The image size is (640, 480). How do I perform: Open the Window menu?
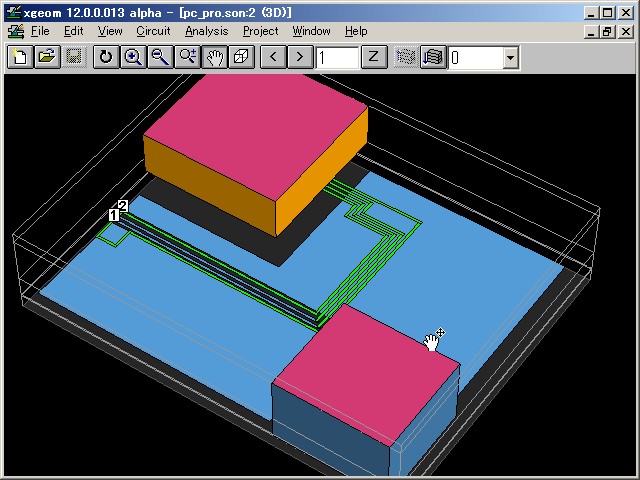pyautogui.click(x=311, y=31)
